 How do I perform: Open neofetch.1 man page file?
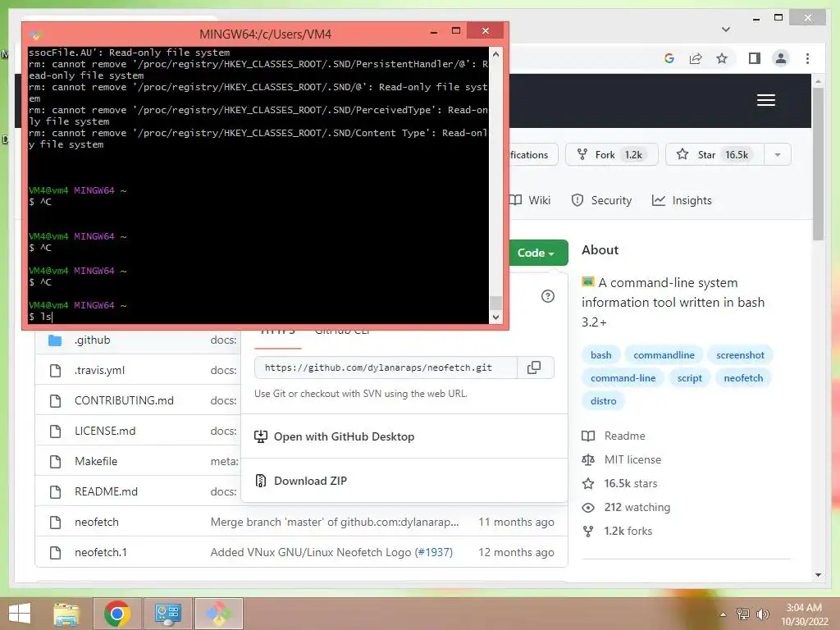pyautogui.click(x=101, y=552)
